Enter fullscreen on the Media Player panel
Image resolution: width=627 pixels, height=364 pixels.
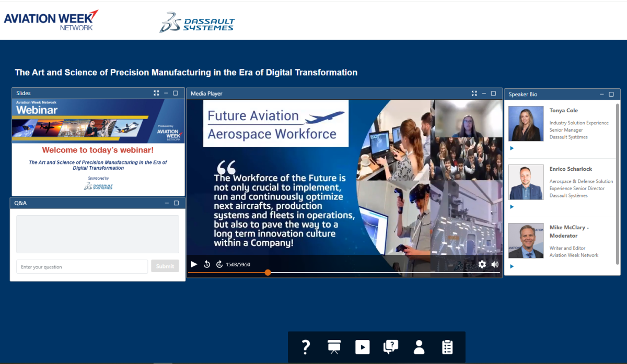[474, 93]
